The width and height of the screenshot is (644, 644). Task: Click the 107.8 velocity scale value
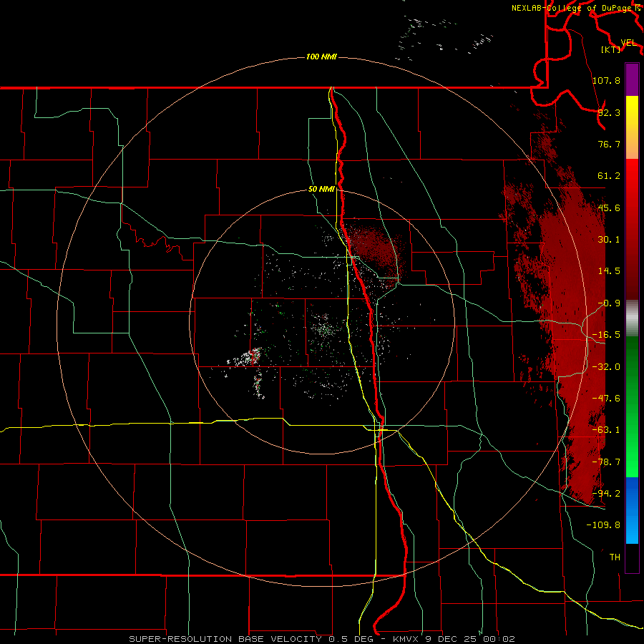[x=606, y=80]
